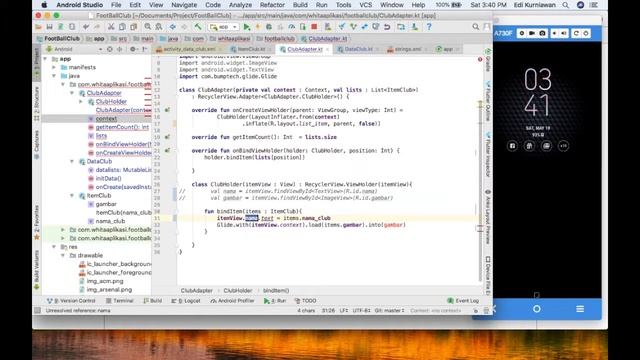Click the TODO tool window button
This screenshot has height=360, width=640.
point(305,301)
